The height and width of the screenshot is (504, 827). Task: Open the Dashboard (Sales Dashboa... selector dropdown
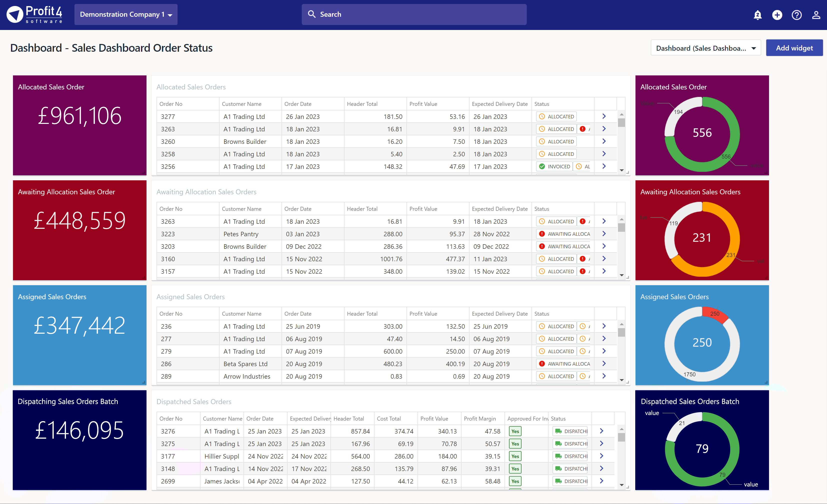coord(705,48)
